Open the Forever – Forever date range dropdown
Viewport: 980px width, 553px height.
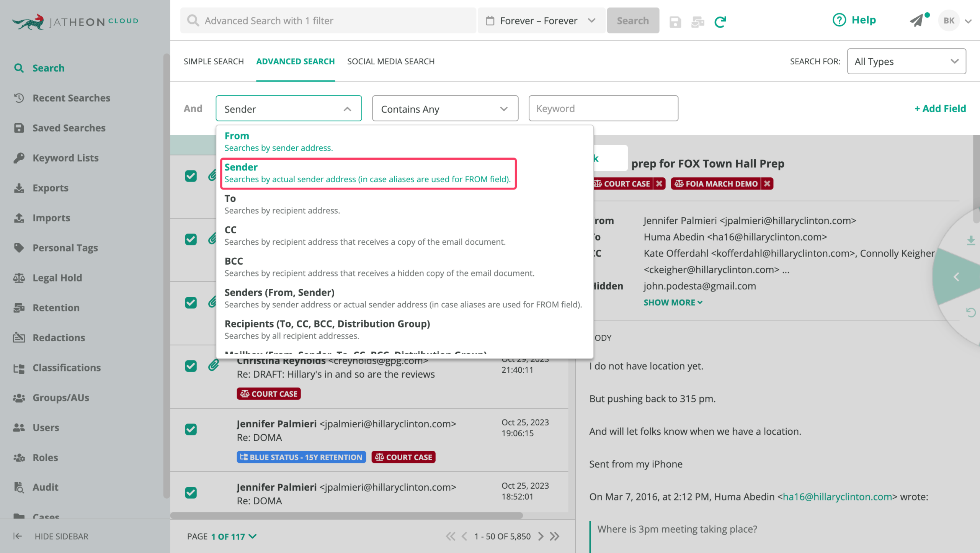pos(541,21)
